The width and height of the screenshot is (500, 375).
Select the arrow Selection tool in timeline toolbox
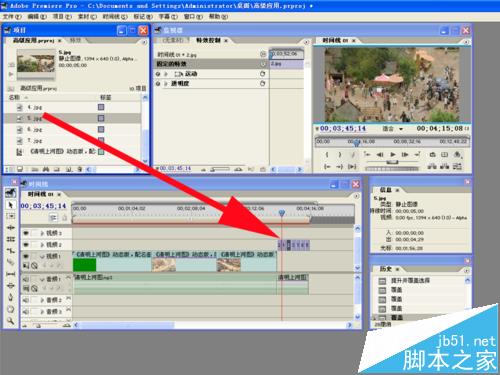(x=11, y=205)
